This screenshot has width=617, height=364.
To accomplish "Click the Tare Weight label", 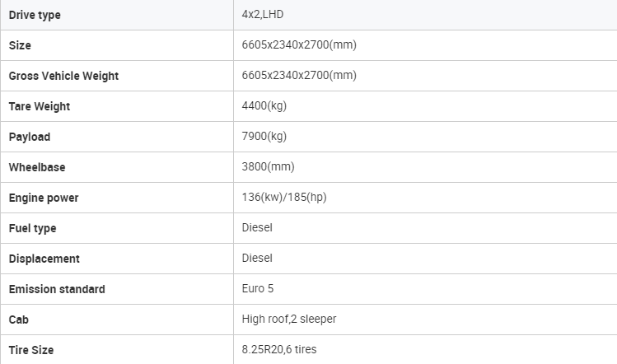I will pyautogui.click(x=40, y=106).
